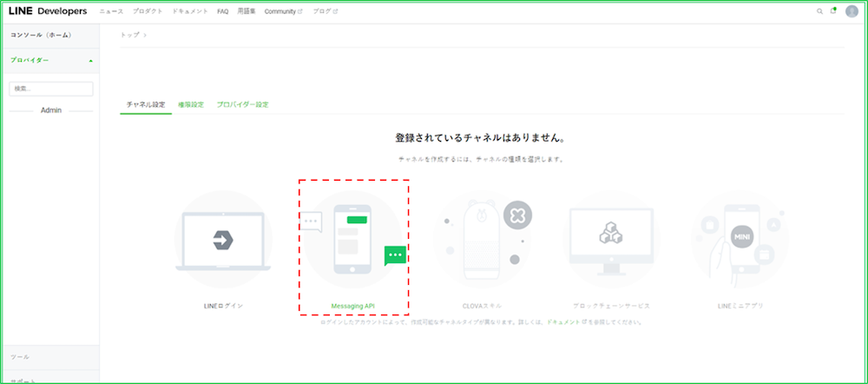
Task: Click the ブロックチェーンサービス label
Action: click(x=611, y=306)
